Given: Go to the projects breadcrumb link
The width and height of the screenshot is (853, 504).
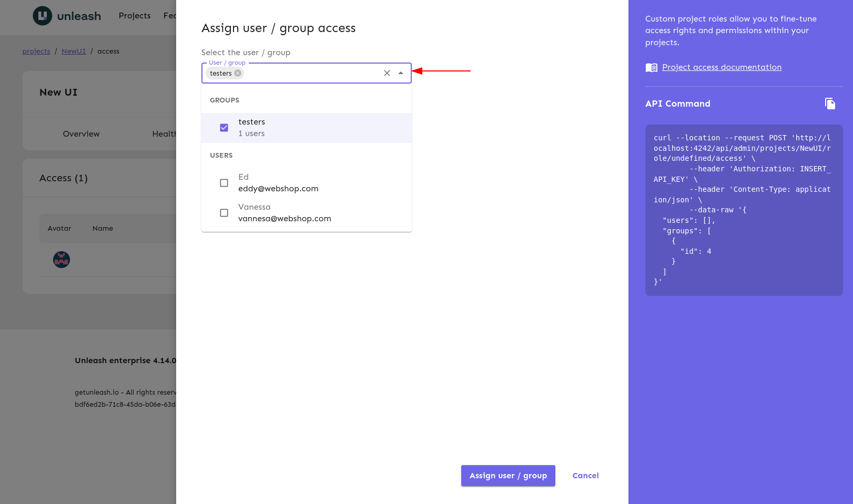Looking at the screenshot, I should 36,52.
